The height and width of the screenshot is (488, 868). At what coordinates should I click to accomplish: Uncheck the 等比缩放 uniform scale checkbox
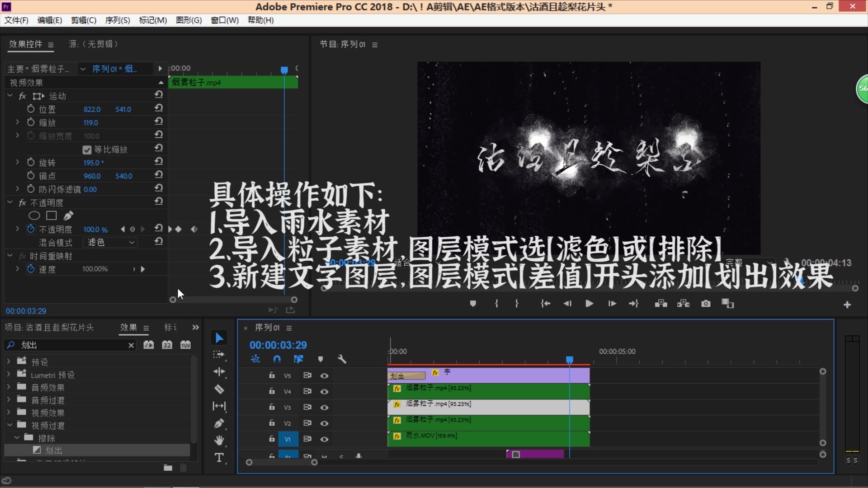click(x=87, y=150)
